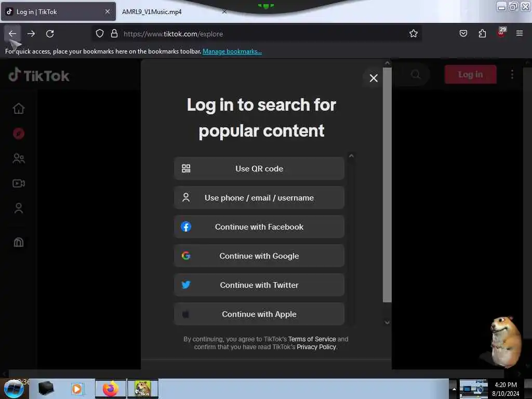This screenshot has height=399, width=532.
Task: Open the Extensions puzzle icon
Action: (x=482, y=34)
